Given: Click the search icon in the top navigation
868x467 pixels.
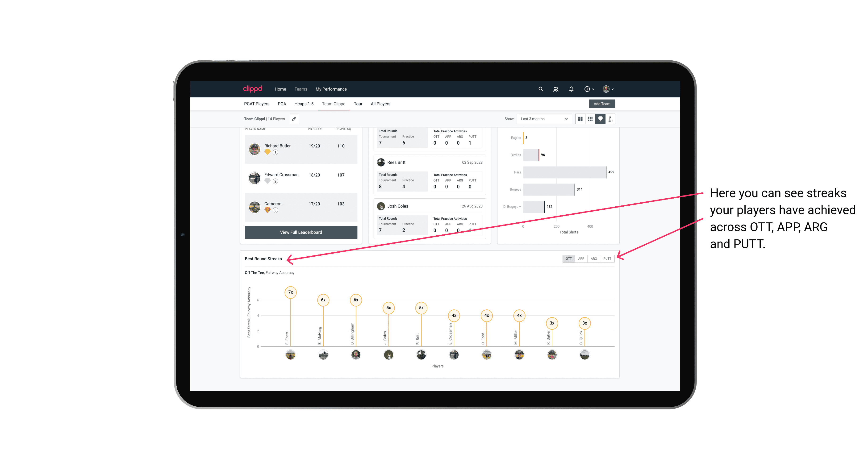Looking at the screenshot, I should tap(540, 89).
